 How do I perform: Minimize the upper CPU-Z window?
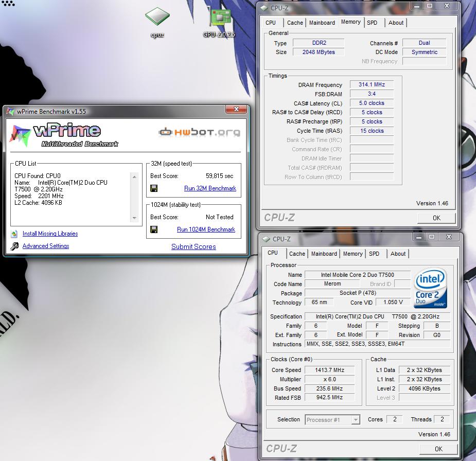pyautogui.click(x=417, y=6)
